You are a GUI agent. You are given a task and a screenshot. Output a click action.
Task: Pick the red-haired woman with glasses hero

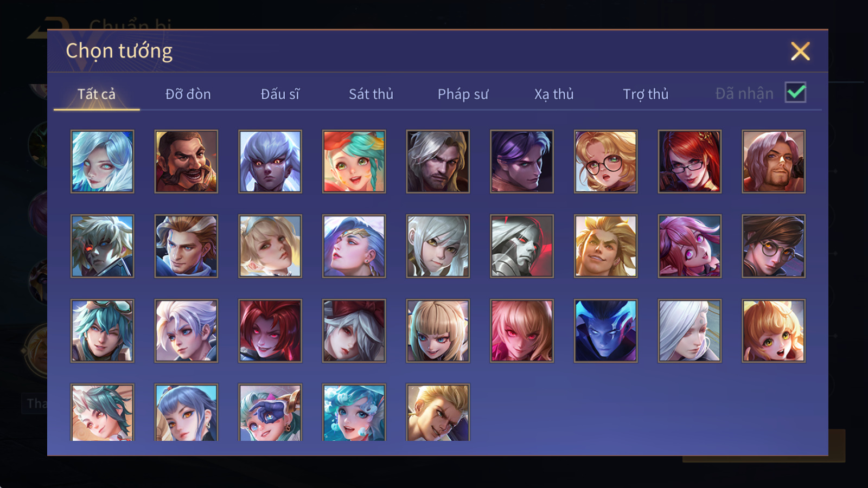[690, 162]
